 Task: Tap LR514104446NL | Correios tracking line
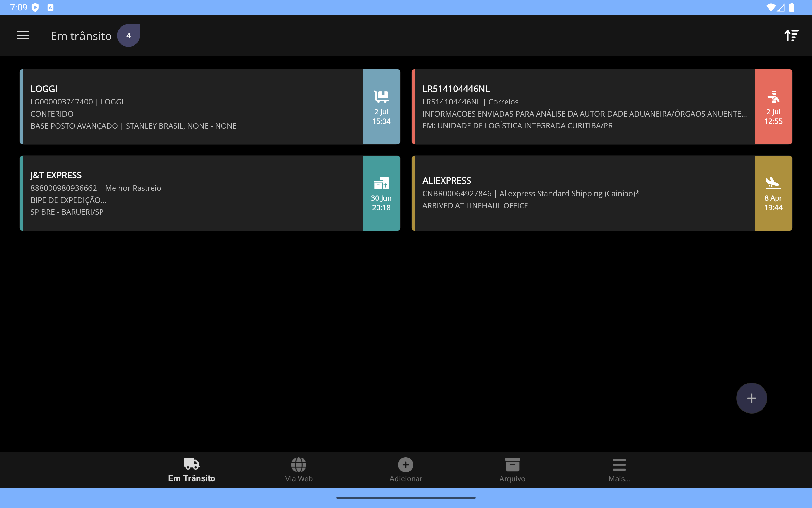470,102
